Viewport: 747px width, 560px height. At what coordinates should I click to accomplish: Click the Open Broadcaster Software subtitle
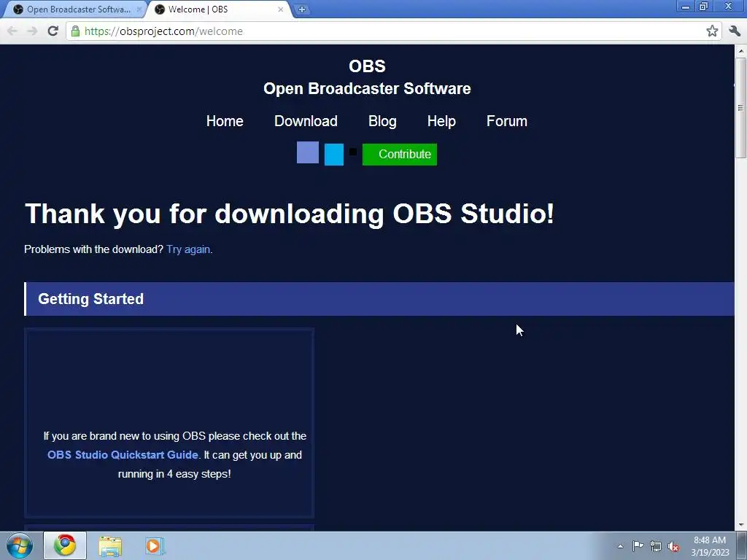pyautogui.click(x=367, y=88)
